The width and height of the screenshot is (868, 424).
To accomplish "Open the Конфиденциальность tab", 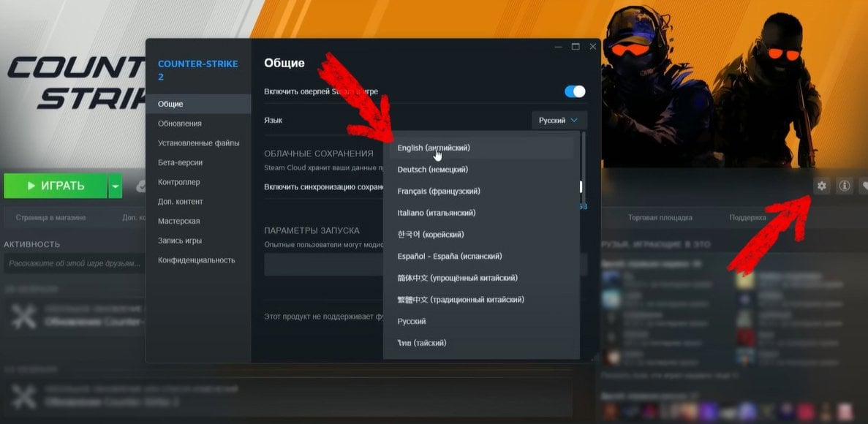I will (x=198, y=260).
